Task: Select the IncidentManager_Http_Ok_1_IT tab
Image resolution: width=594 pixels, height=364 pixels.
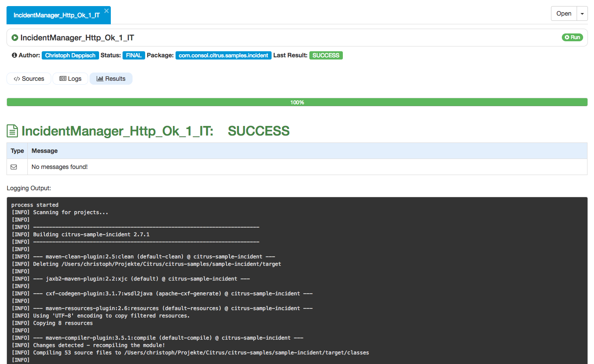Action: (x=56, y=15)
